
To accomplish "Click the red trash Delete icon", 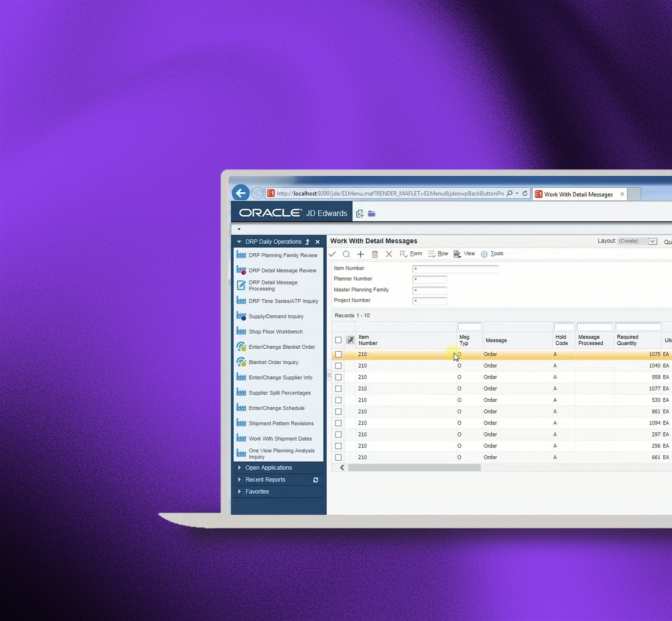I will point(375,254).
